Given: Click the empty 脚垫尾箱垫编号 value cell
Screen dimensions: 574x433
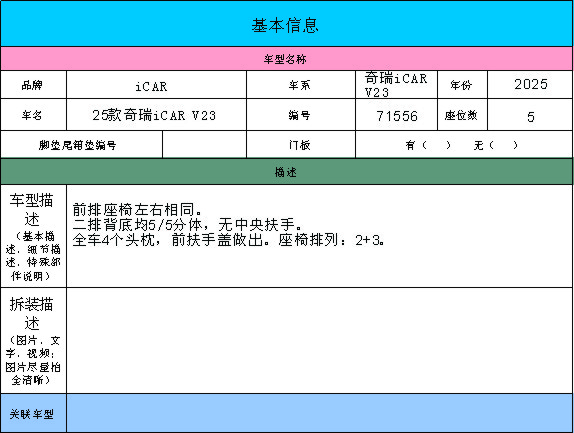Looking at the screenshot, I should pos(204,145).
